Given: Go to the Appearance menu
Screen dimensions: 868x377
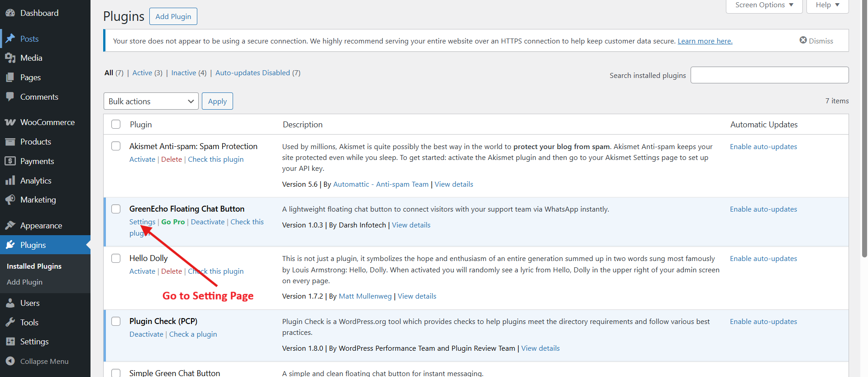Looking at the screenshot, I should [x=45, y=225].
